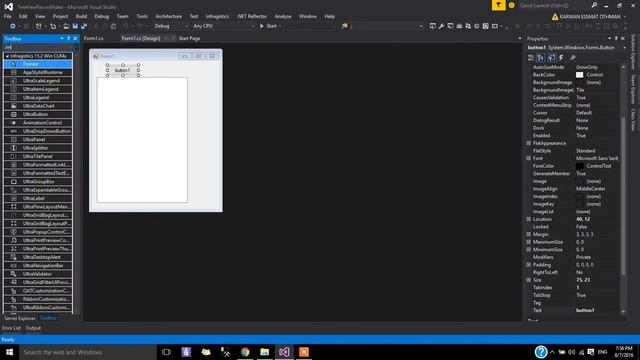Open File Explorer from the Windows taskbar
The image size is (640, 360).
[x=264, y=352]
